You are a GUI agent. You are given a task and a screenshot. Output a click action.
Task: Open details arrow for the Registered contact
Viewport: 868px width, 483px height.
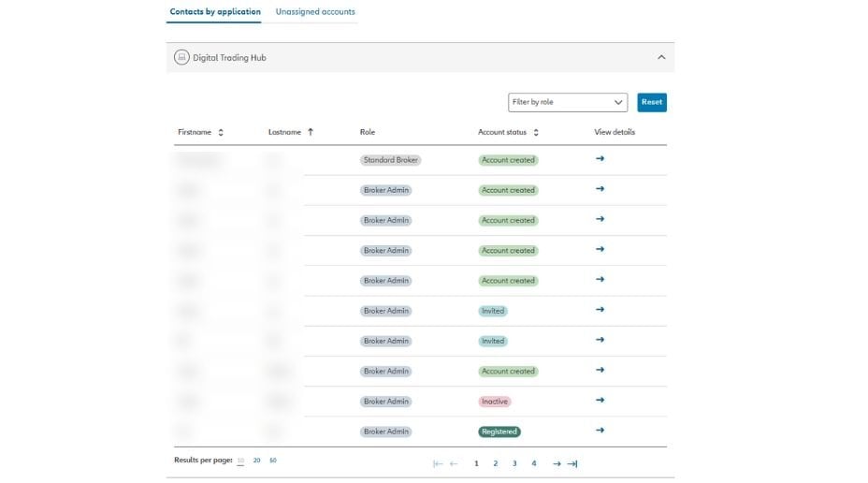point(600,430)
